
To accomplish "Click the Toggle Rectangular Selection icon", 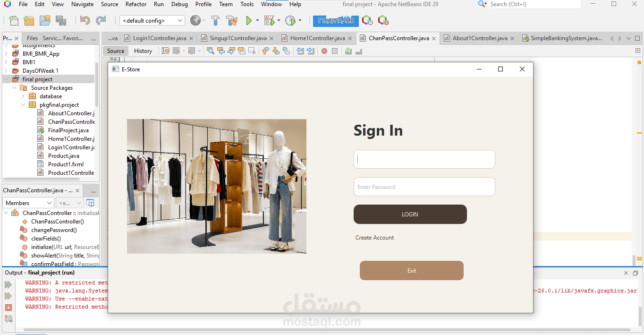I will coord(252,51).
